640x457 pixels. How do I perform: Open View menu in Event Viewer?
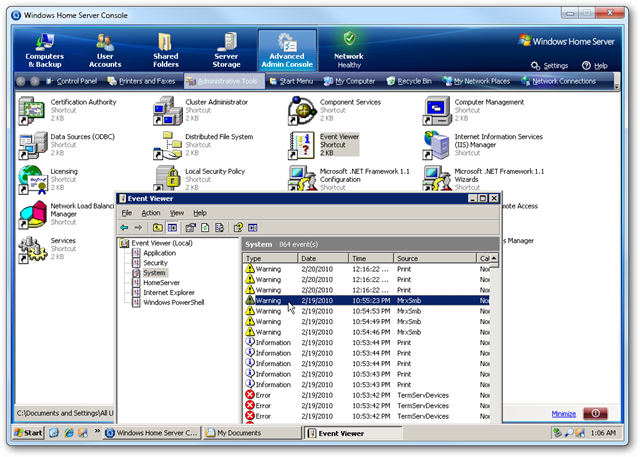click(177, 213)
